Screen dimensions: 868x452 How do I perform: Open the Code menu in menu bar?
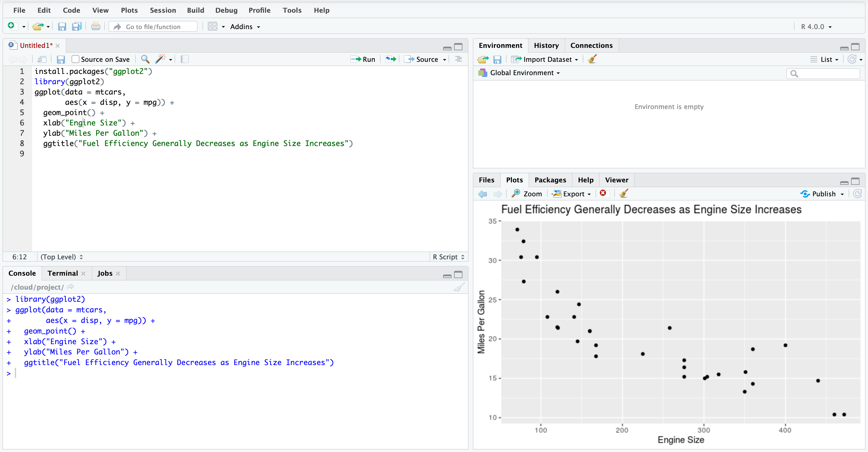pyautogui.click(x=71, y=10)
